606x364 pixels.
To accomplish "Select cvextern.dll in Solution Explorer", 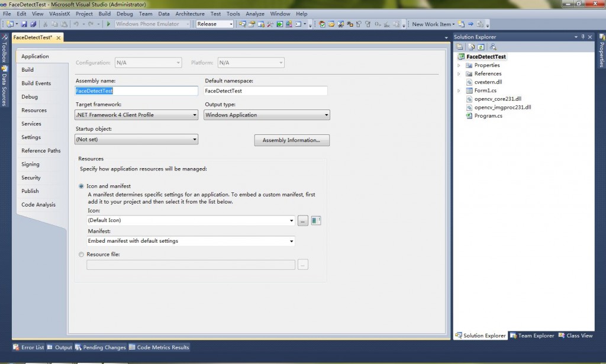I will [x=488, y=82].
